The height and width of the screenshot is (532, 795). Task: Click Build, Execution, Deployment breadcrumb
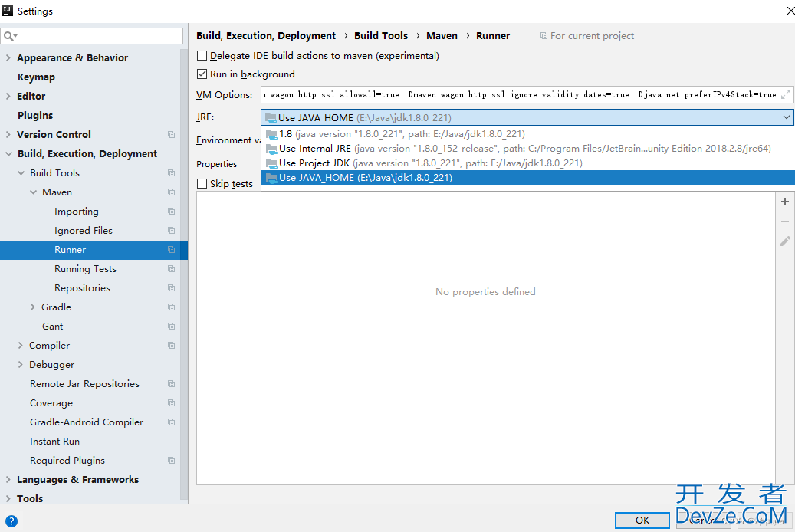[266, 35]
